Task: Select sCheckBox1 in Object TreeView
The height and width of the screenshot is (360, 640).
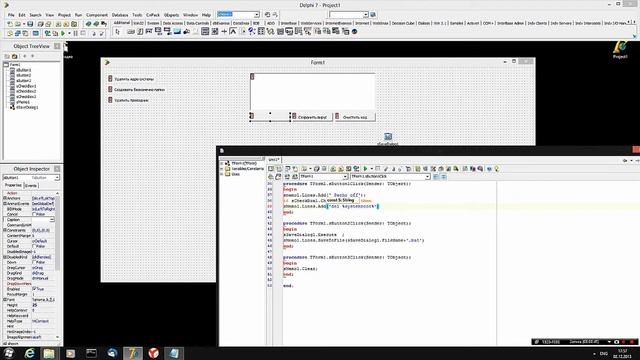Action: [x=26, y=86]
